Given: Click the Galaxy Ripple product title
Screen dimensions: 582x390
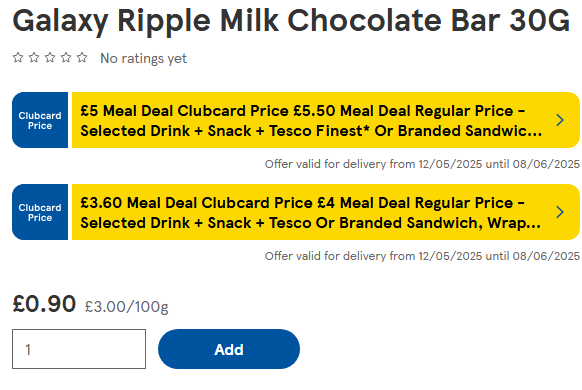Looking at the screenshot, I should pos(291,21).
